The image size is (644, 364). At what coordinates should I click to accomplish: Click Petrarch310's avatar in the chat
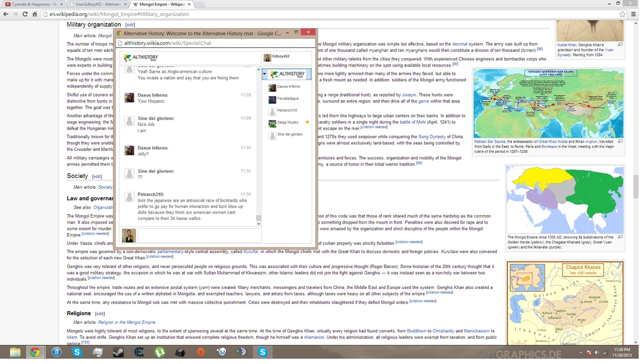coord(129,197)
